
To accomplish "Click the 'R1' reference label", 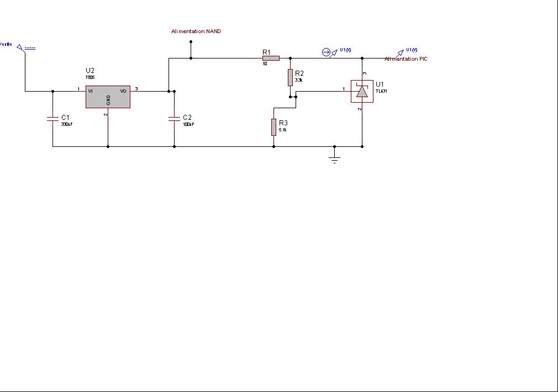I will (266, 52).
